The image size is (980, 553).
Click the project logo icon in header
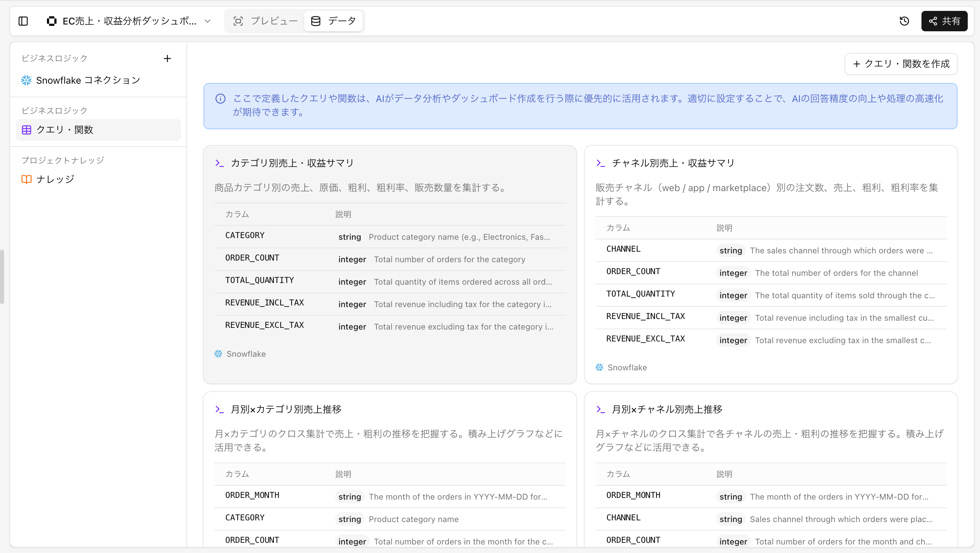[x=51, y=21]
